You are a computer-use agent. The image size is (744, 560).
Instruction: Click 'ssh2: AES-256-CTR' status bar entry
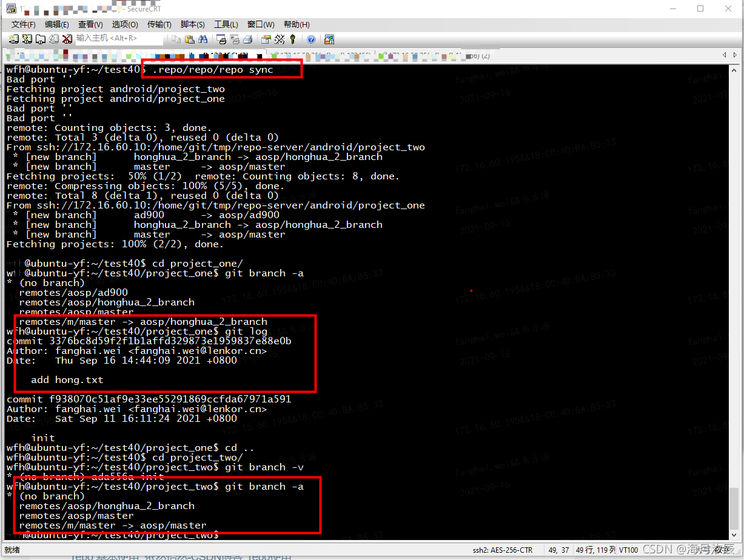[503, 550]
